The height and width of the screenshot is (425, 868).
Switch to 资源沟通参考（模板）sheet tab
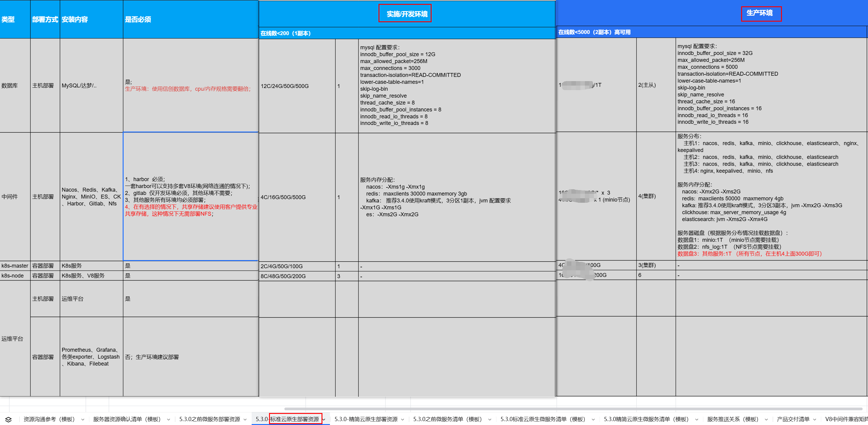pyautogui.click(x=49, y=419)
